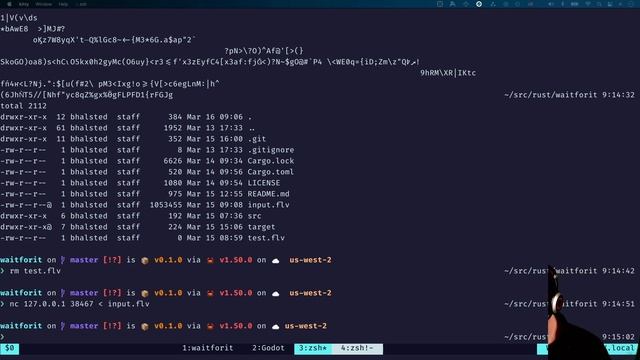
Task: Switch to tmux window 1:waitforit
Action: coord(207,348)
